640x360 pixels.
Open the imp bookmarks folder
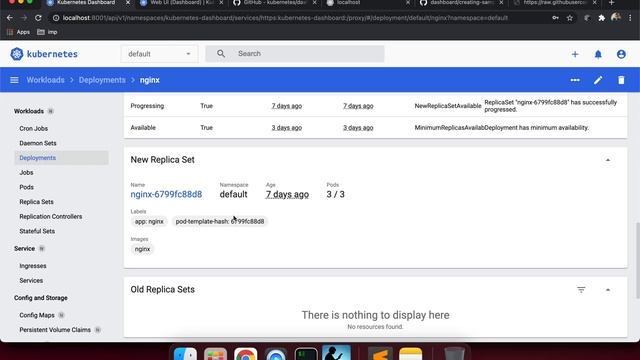click(x=47, y=32)
